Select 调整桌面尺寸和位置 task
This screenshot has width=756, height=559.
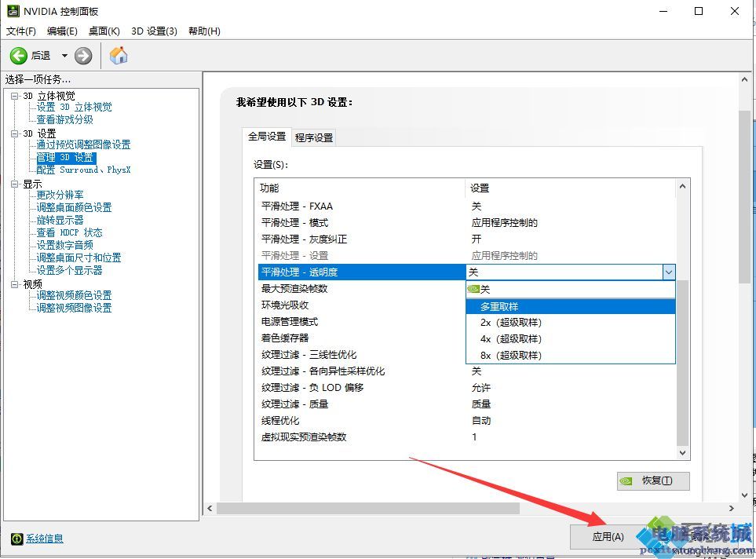[79, 258]
